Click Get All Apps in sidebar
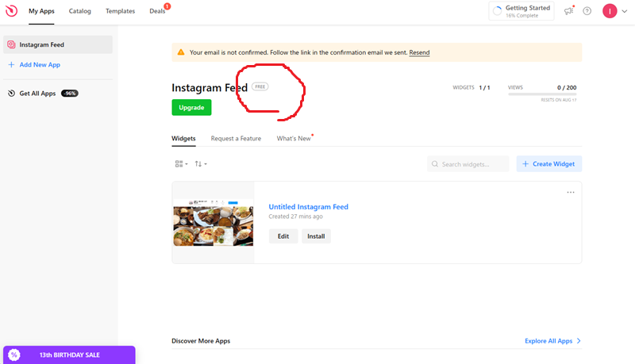This screenshot has width=635, height=364. (x=37, y=94)
